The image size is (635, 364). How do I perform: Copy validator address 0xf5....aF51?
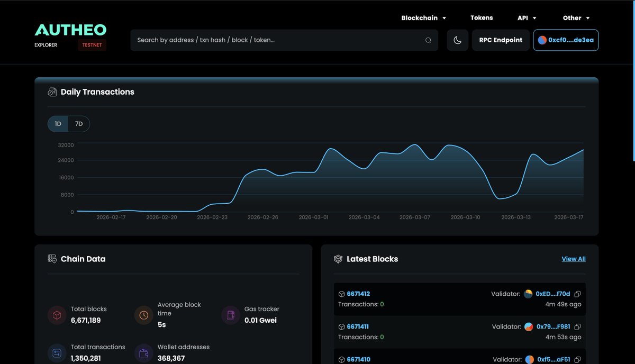tap(578, 360)
